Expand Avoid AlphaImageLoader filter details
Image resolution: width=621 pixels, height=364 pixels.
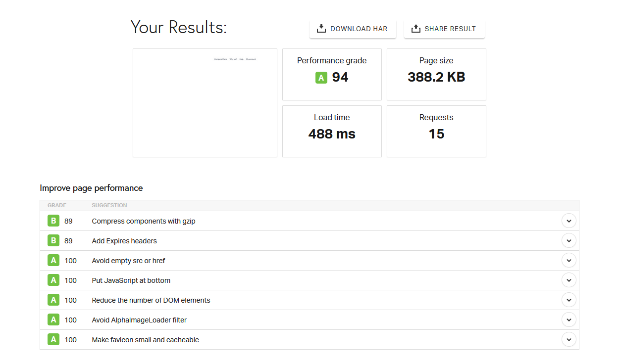click(569, 319)
